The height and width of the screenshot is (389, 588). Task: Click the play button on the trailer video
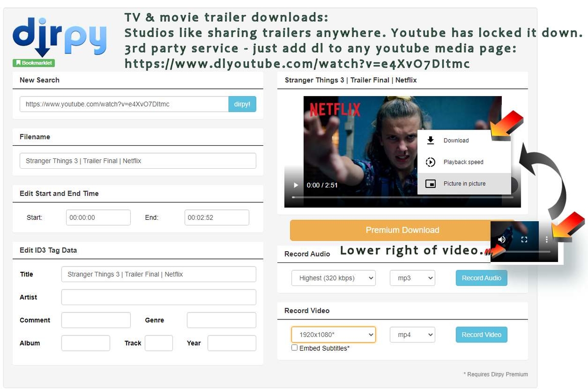(x=295, y=185)
